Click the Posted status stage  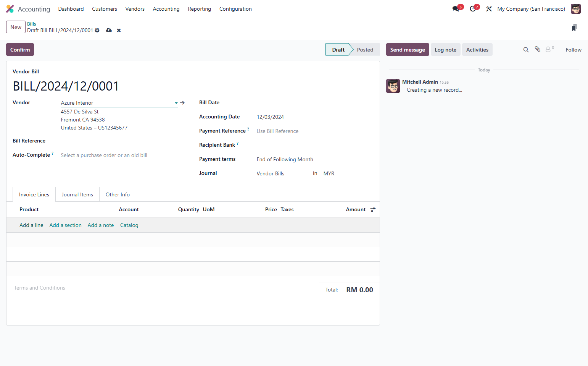pos(365,50)
